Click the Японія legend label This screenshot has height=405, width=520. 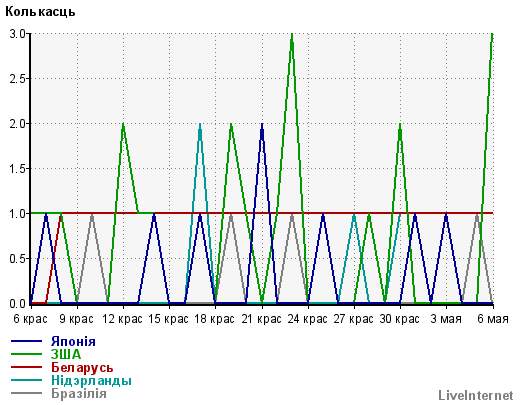[x=73, y=341]
